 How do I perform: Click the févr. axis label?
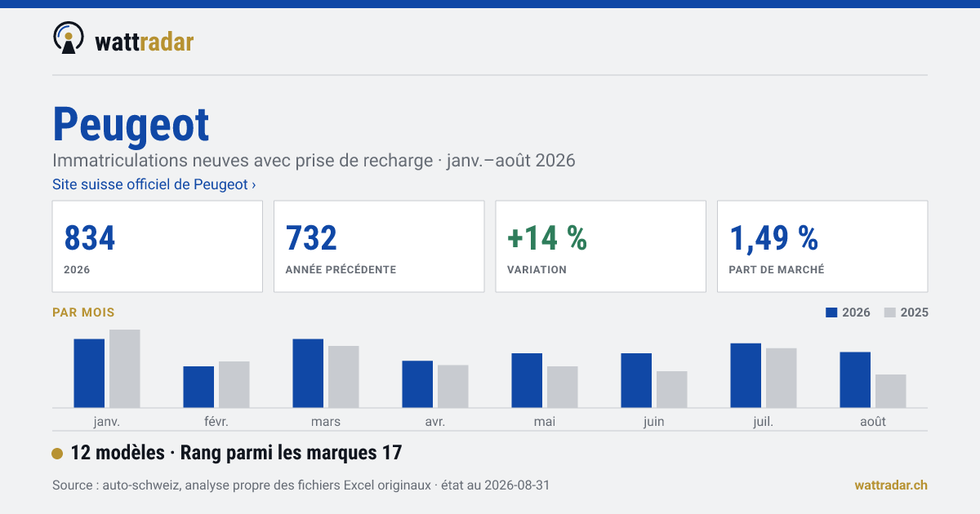216,422
